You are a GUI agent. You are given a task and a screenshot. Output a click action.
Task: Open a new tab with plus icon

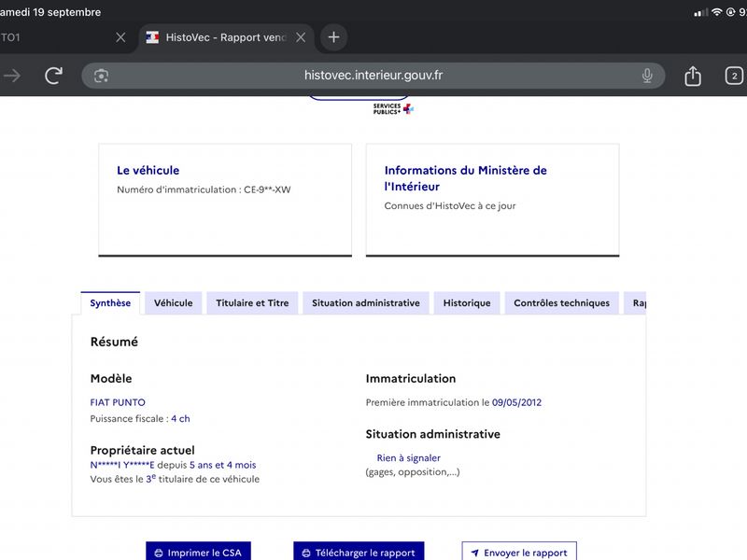pos(334,37)
